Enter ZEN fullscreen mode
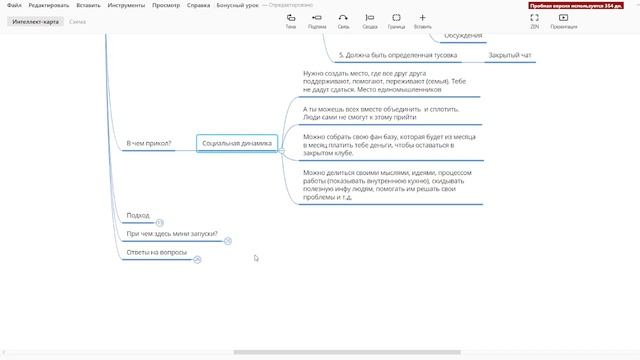This screenshot has height=360, width=640. coord(534,21)
